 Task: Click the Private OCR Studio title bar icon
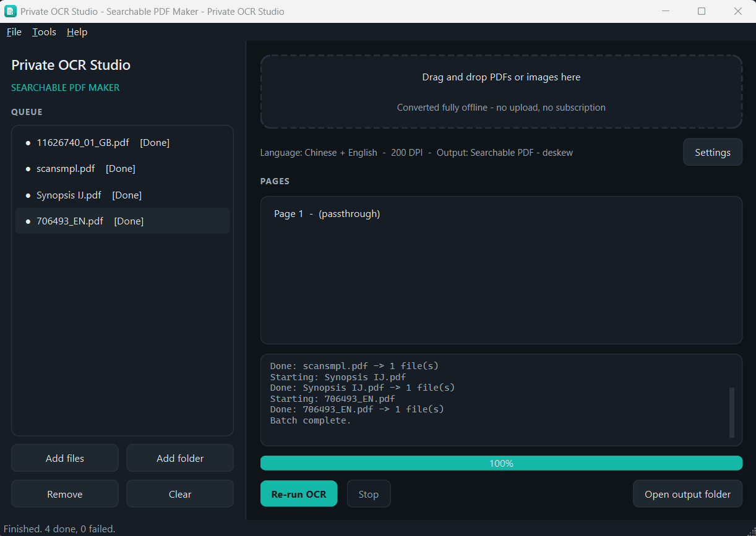pyautogui.click(x=11, y=11)
